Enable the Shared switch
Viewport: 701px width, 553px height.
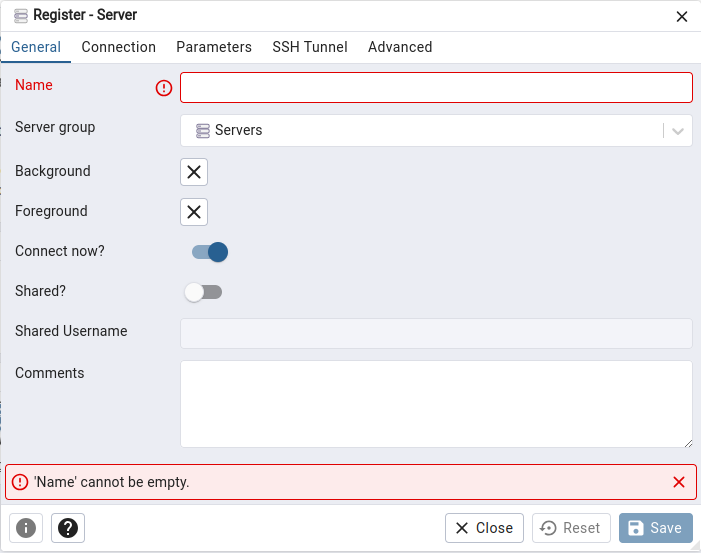pyautogui.click(x=203, y=292)
